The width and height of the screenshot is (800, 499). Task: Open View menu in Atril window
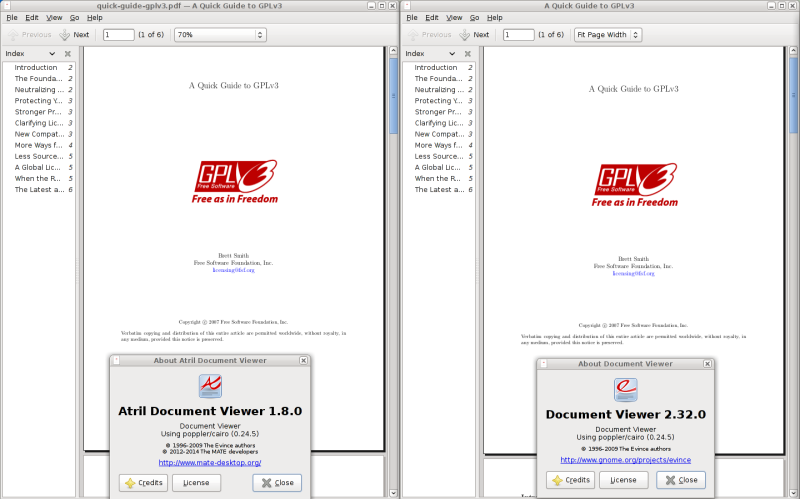tap(54, 17)
